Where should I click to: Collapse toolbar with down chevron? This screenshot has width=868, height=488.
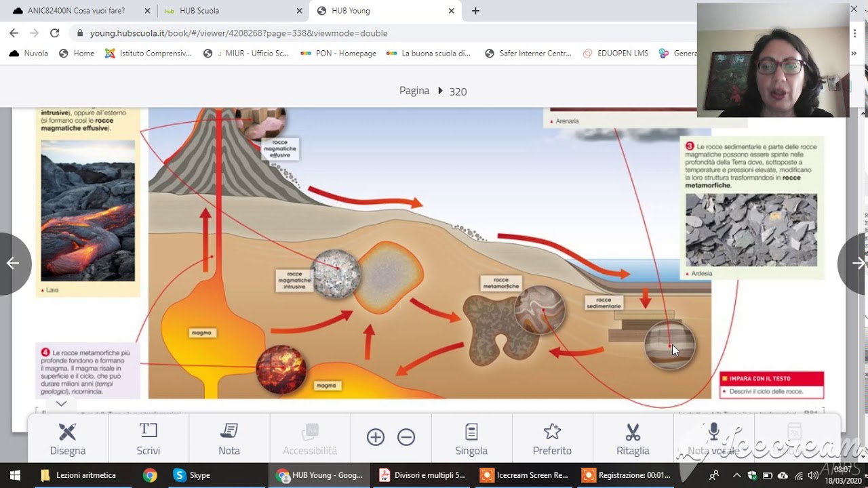click(x=61, y=403)
